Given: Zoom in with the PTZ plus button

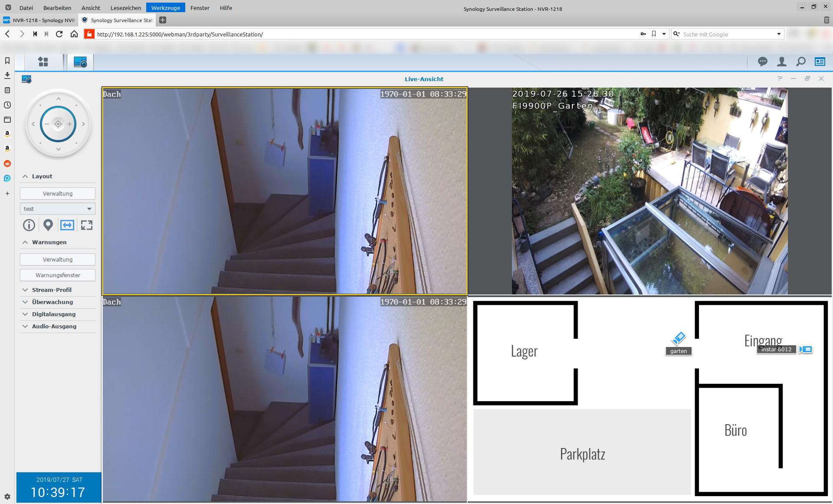Looking at the screenshot, I should point(69,124).
